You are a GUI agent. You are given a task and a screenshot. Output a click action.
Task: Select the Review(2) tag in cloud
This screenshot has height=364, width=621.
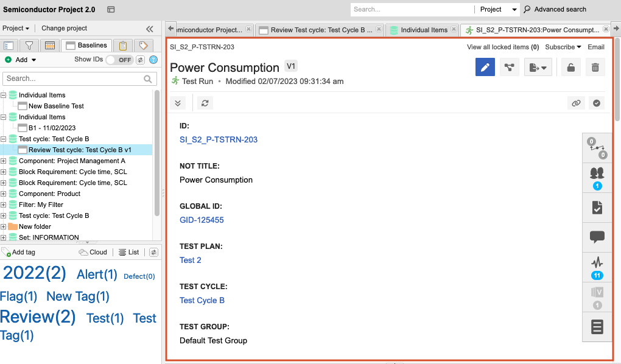tap(38, 317)
